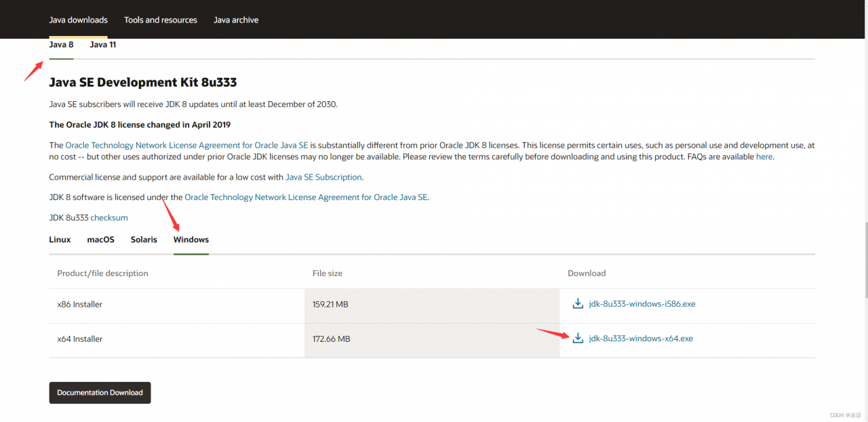Open the FAQs 'here' link

[x=764, y=157]
